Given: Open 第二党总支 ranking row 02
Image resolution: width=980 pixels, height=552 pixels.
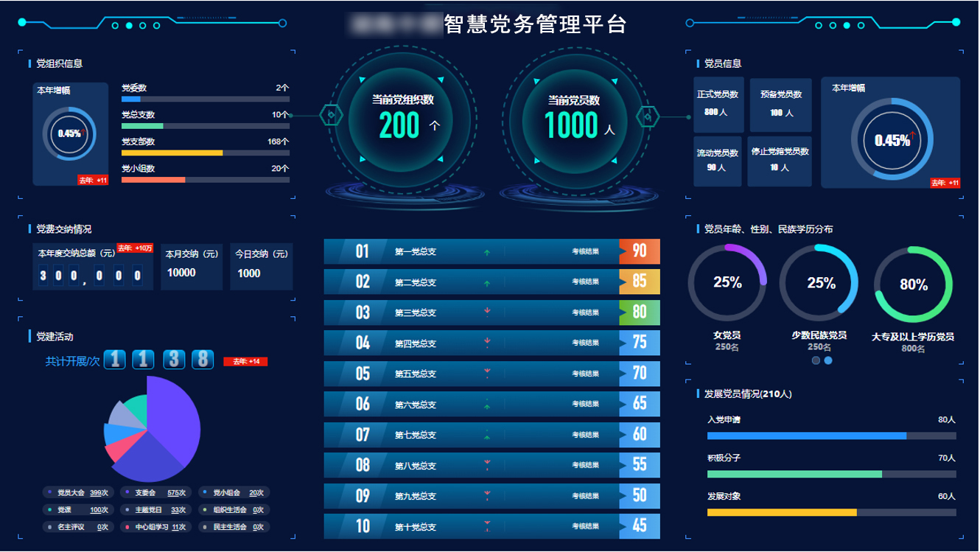Looking at the screenshot, I should (491, 282).
